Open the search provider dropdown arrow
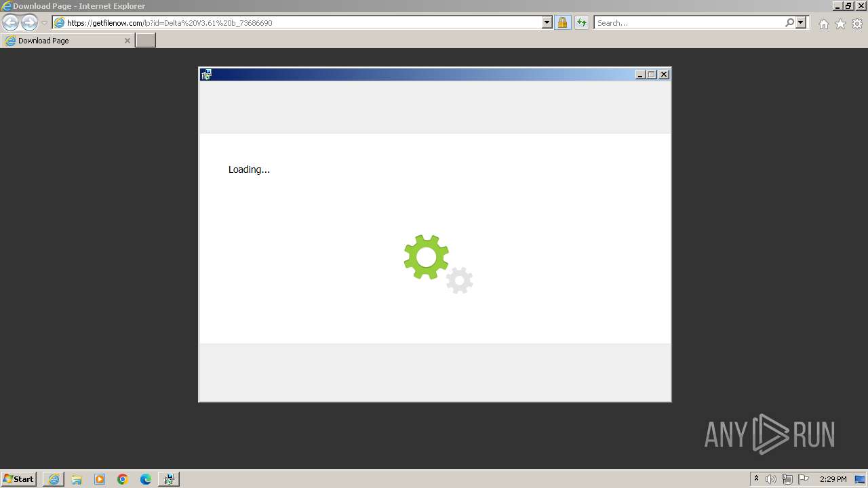Screen dimensions: 868x488 point(801,22)
